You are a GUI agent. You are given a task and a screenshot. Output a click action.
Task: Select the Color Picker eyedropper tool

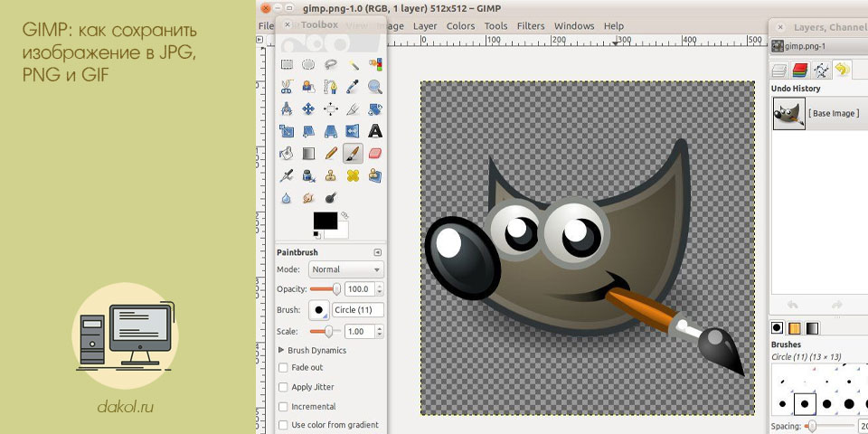[x=354, y=87]
